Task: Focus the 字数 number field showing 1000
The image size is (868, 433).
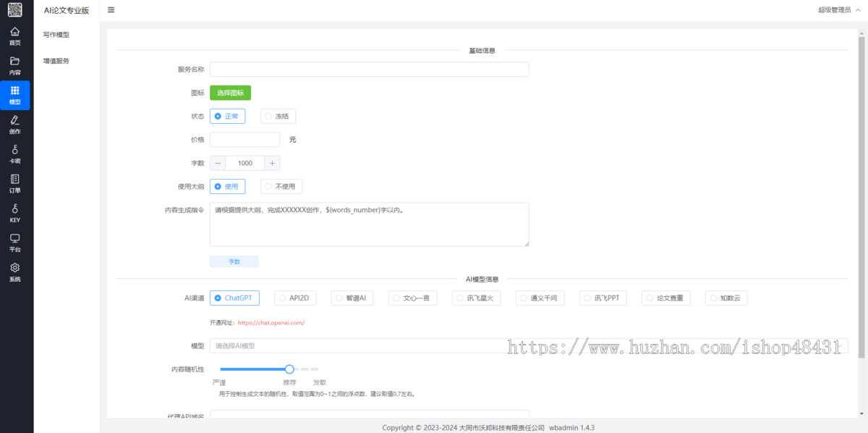Action: pyautogui.click(x=244, y=163)
